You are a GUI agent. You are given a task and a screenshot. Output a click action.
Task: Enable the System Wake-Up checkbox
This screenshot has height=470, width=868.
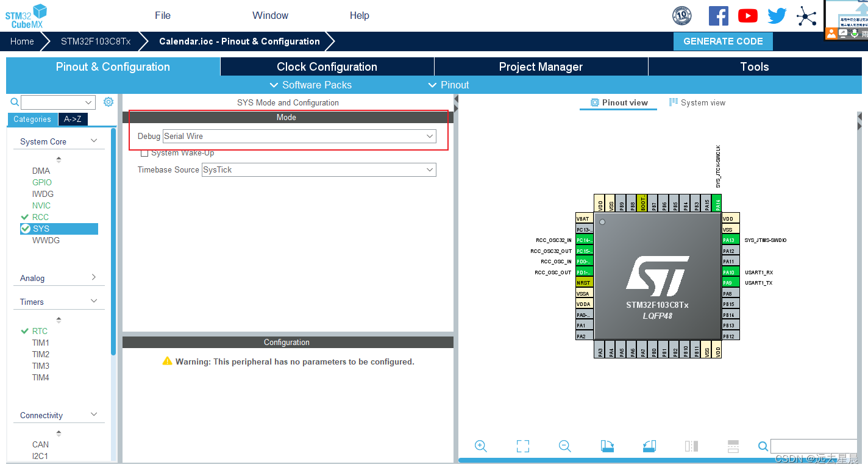pos(144,152)
